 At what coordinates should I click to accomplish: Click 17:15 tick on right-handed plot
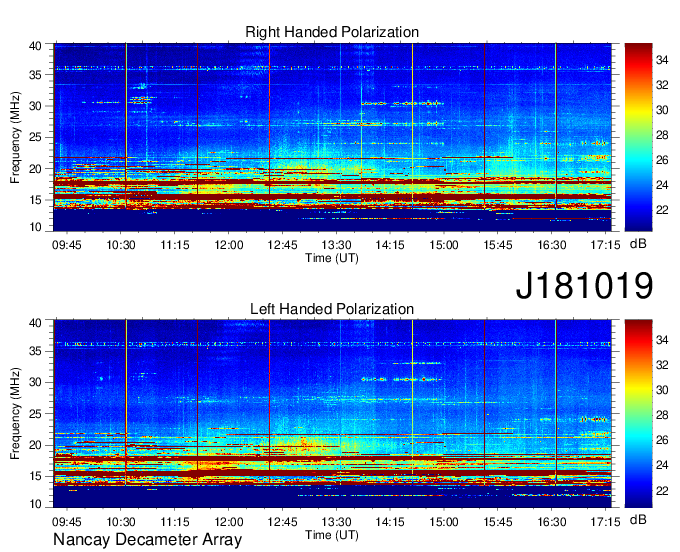click(x=605, y=245)
